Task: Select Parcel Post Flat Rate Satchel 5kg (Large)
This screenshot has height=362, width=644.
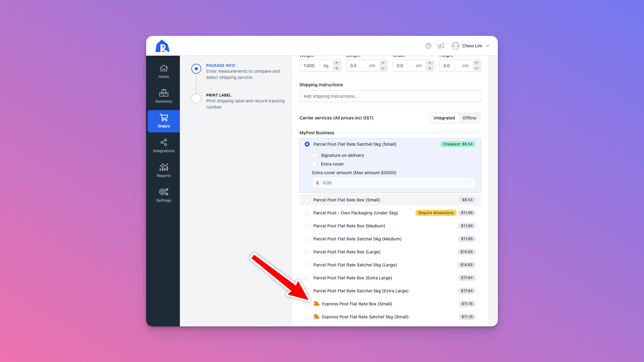Action: (307, 265)
